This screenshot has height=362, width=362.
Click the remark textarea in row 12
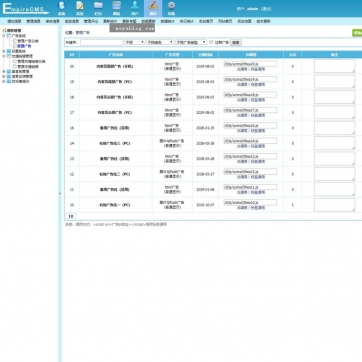tap(335, 174)
